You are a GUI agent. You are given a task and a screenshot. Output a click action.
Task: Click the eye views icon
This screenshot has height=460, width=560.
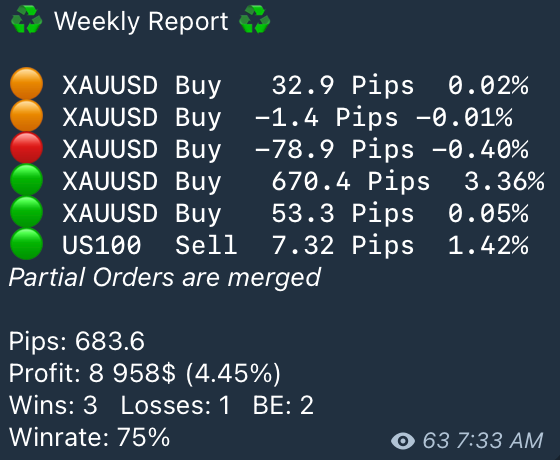coord(403,441)
